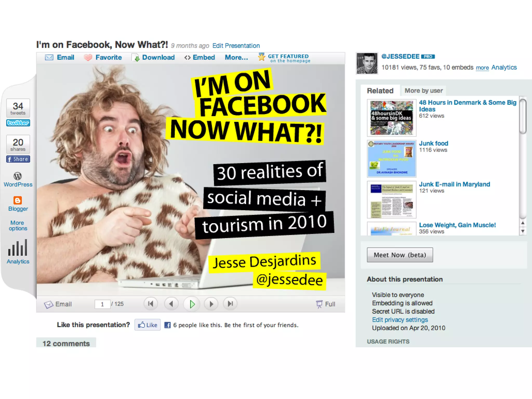
Task: Expand More options in share sidebar
Action: coord(18,225)
